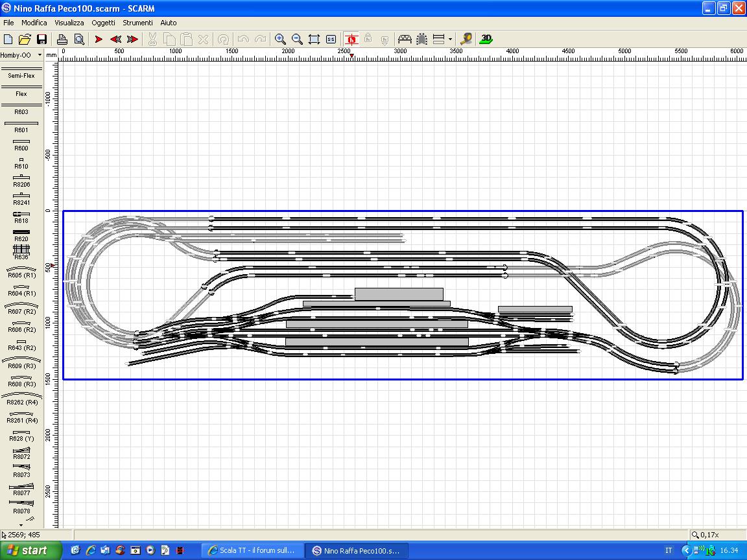
Task: Open the Visualizza menu
Action: click(x=69, y=23)
